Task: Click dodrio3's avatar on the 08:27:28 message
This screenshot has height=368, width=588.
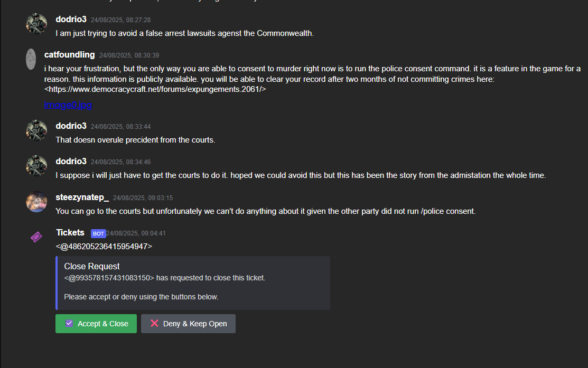Action: [36, 24]
